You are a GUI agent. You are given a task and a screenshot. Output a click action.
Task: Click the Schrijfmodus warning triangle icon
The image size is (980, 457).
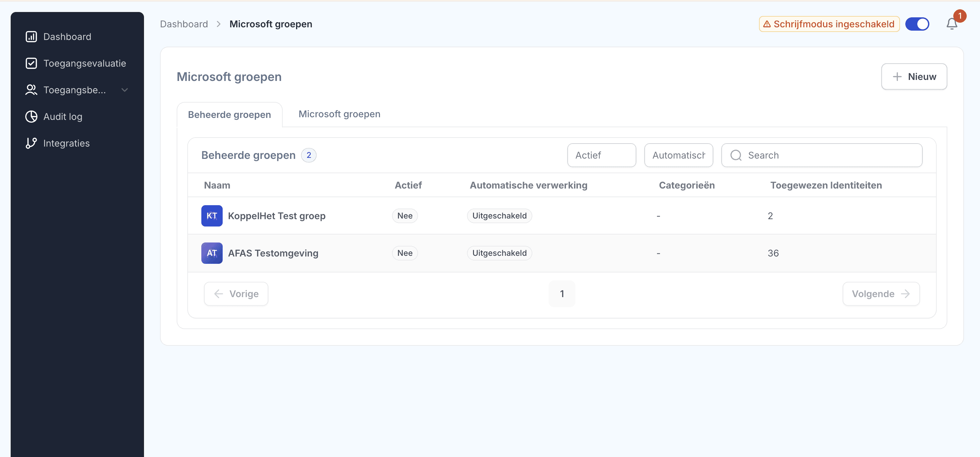(x=767, y=24)
